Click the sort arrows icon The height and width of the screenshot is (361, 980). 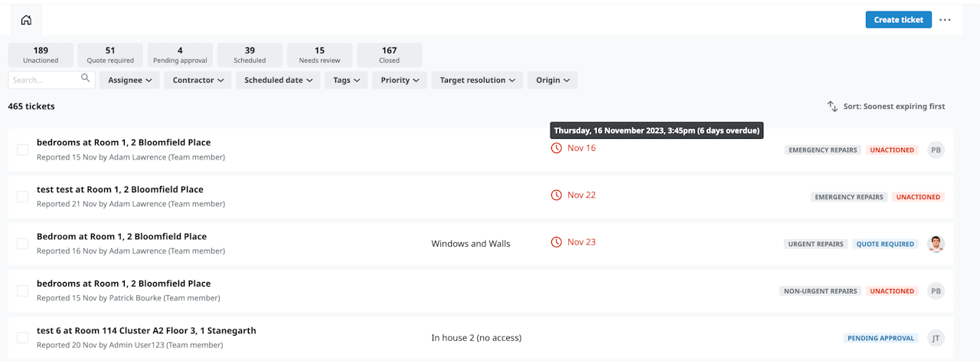832,107
